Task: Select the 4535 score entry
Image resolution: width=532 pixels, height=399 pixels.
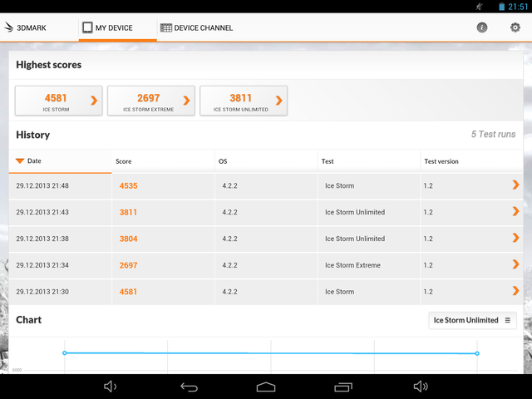Action: 128,186
